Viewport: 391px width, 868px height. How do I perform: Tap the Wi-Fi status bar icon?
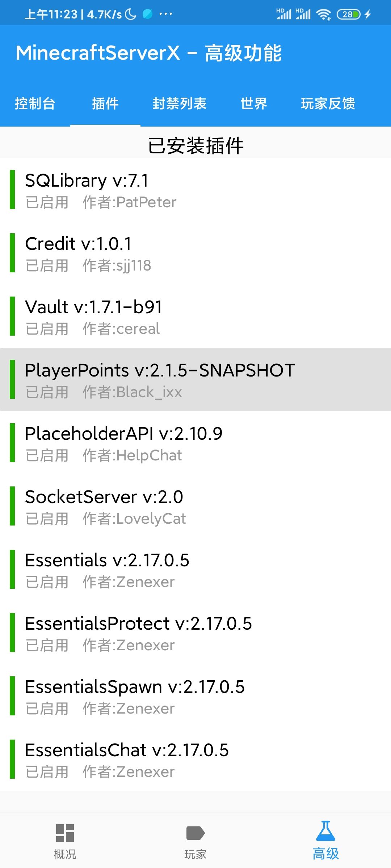323,14
